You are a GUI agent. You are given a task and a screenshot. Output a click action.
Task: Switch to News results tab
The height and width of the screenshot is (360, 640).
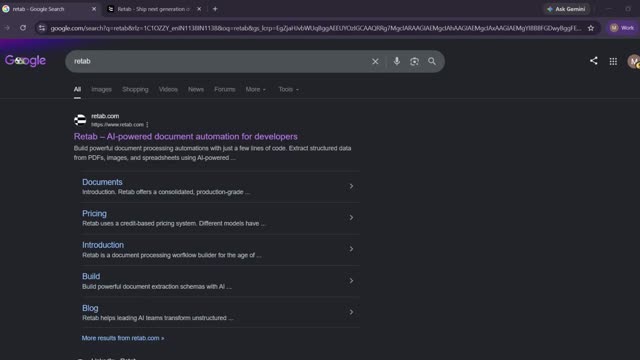point(196,89)
